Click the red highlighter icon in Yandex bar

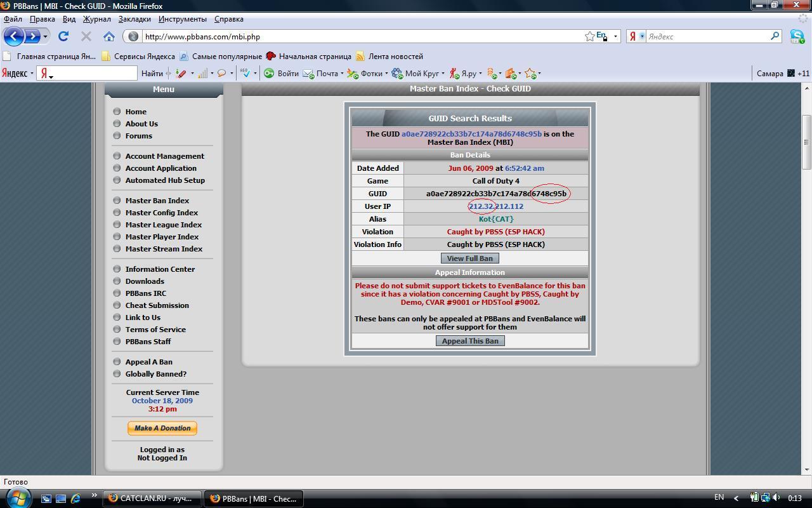click(181, 73)
